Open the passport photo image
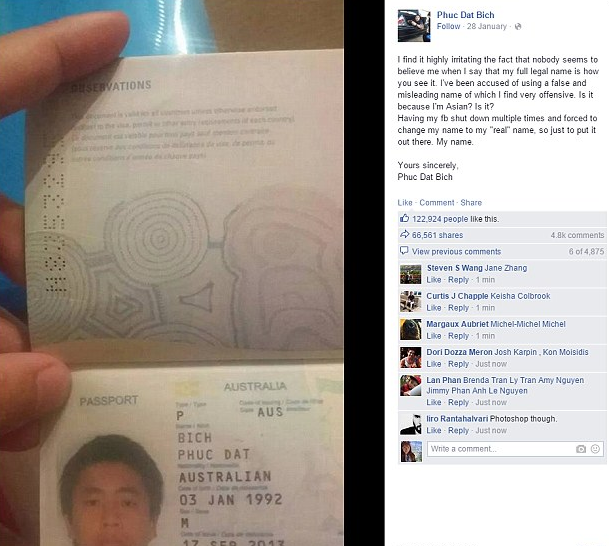Image resolution: width=609 pixels, height=546 pixels. [x=172, y=273]
